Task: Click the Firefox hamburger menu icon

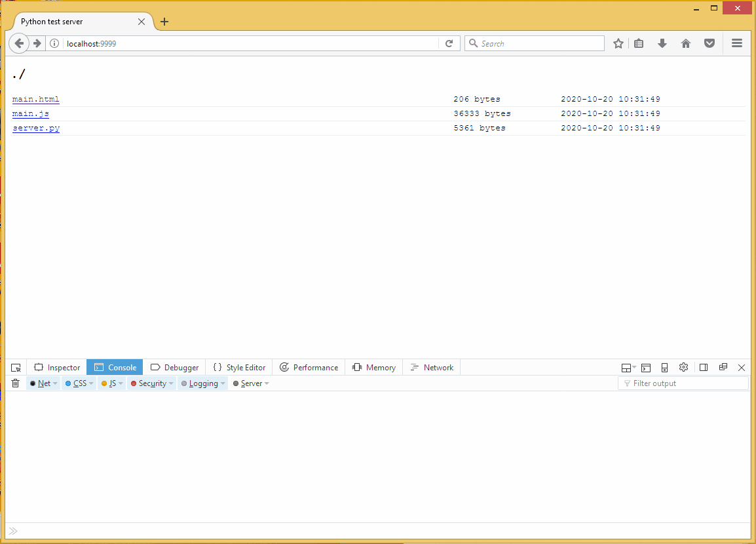Action: [736, 43]
